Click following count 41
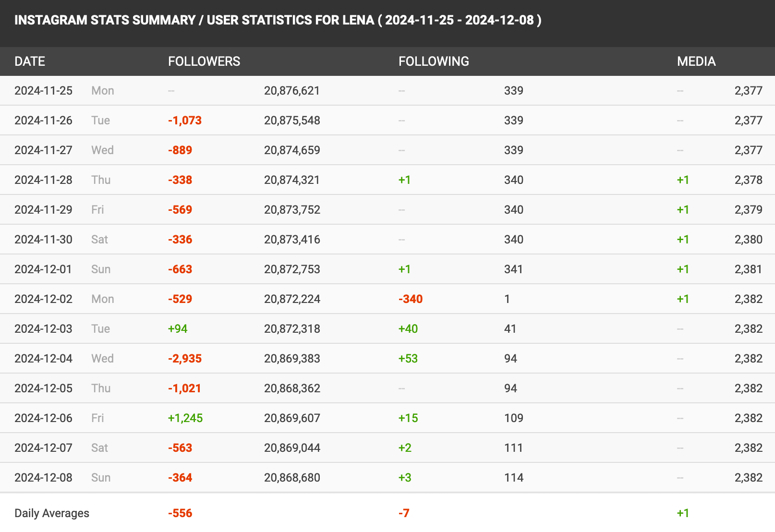 pyautogui.click(x=510, y=329)
